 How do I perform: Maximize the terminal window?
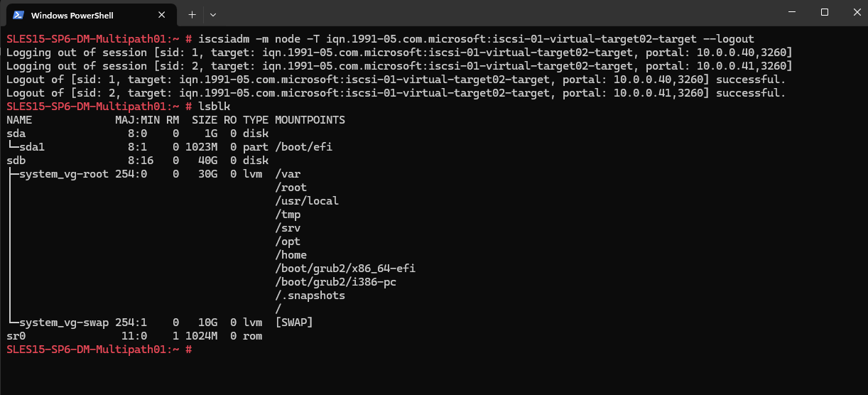825,12
